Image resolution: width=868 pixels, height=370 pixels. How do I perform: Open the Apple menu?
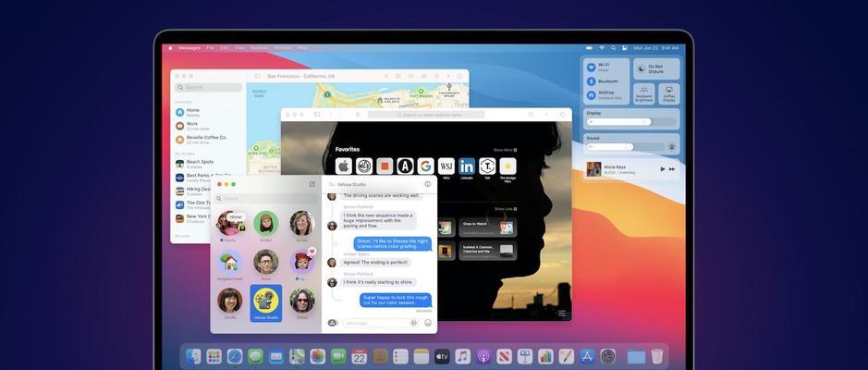coord(170,48)
